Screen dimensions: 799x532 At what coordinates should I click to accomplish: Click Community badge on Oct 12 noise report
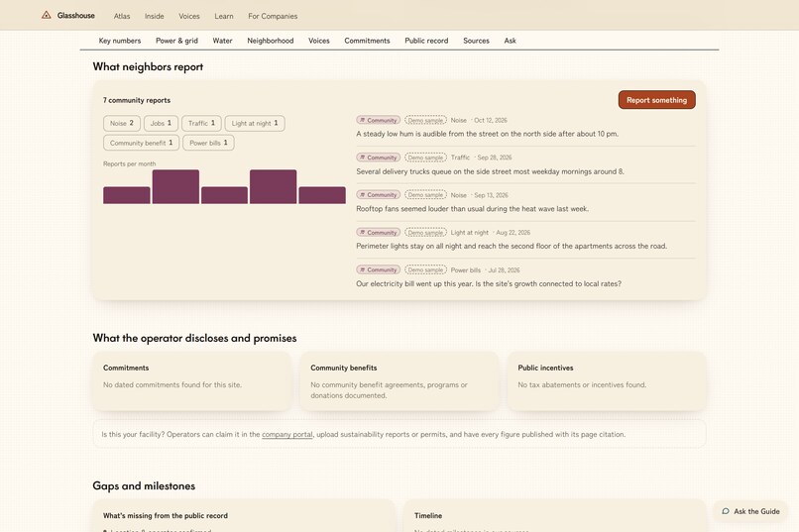pos(378,120)
